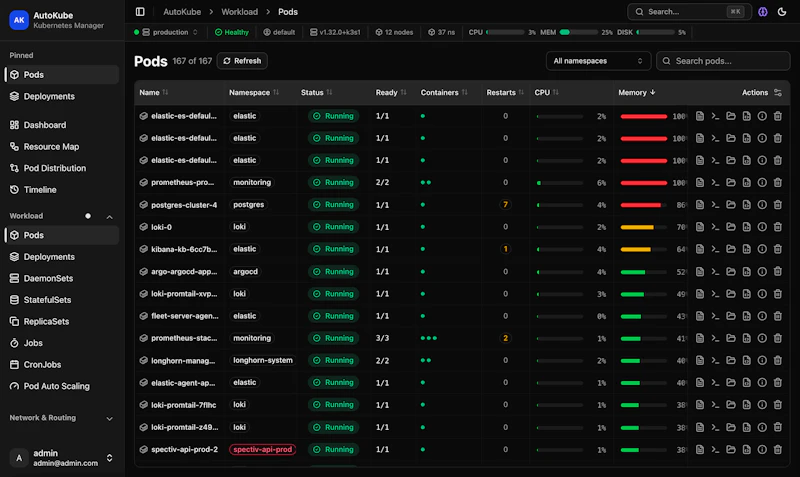The image size is (800, 477).
Task: Click the 12 nodes indicator
Action: (x=394, y=32)
